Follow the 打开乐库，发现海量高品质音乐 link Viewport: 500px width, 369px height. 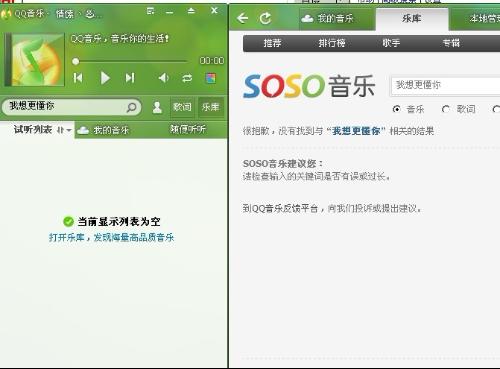click(112, 238)
